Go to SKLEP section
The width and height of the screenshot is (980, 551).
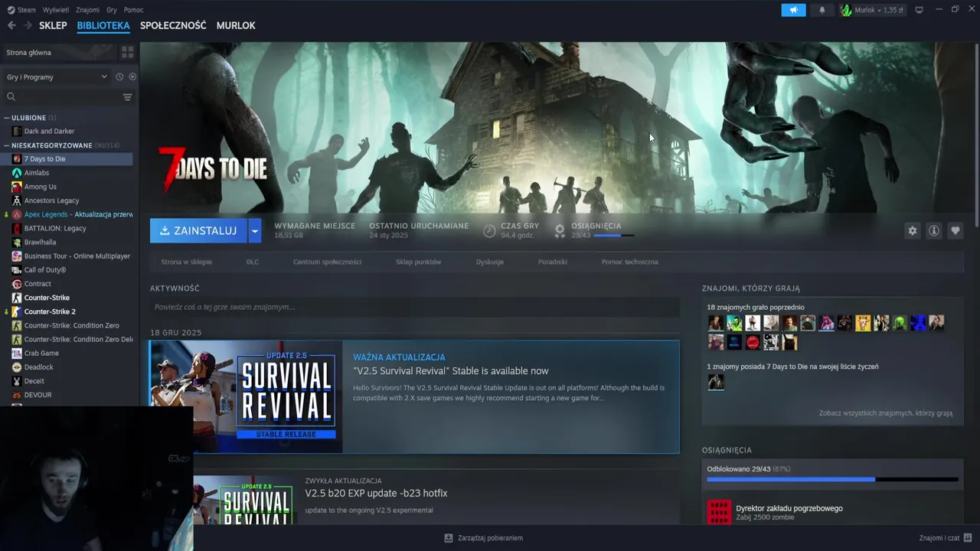click(53, 25)
